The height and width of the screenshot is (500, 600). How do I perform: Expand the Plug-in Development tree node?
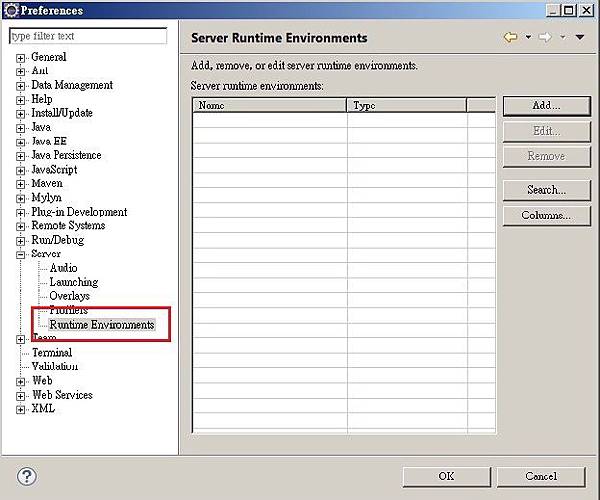coord(20,213)
